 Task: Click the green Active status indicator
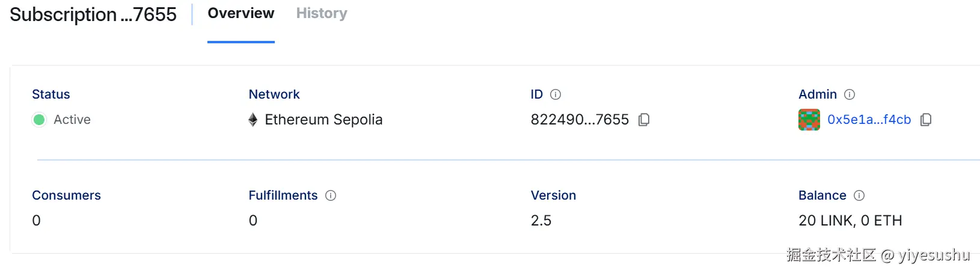pyautogui.click(x=39, y=120)
